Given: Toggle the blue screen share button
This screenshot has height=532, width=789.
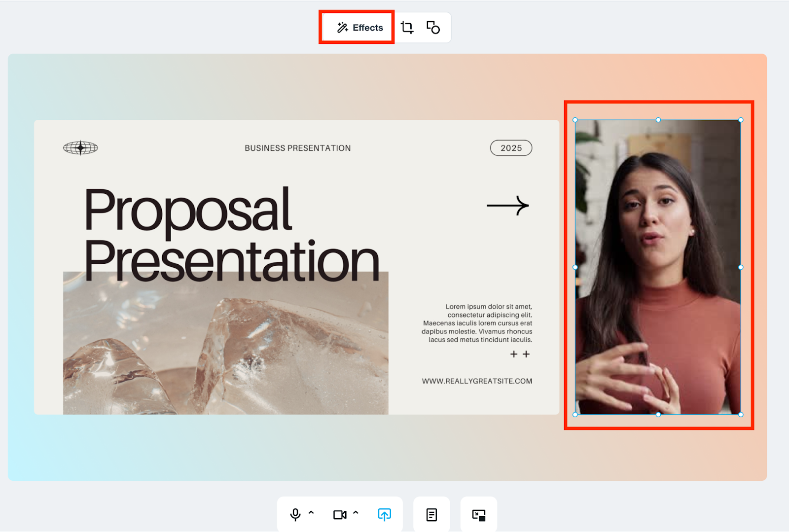Looking at the screenshot, I should pos(384,514).
